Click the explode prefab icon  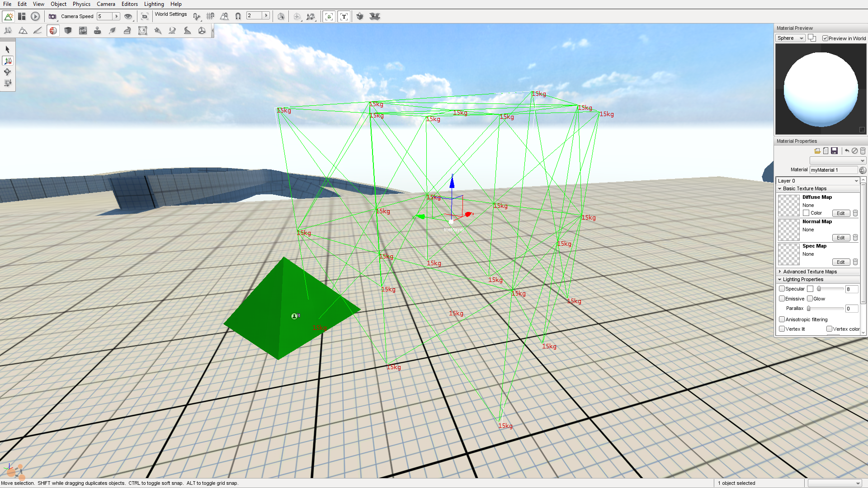tap(374, 17)
